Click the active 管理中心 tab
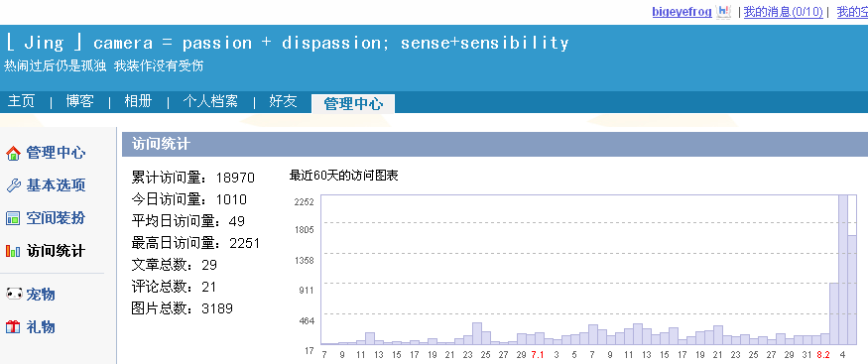 click(353, 103)
